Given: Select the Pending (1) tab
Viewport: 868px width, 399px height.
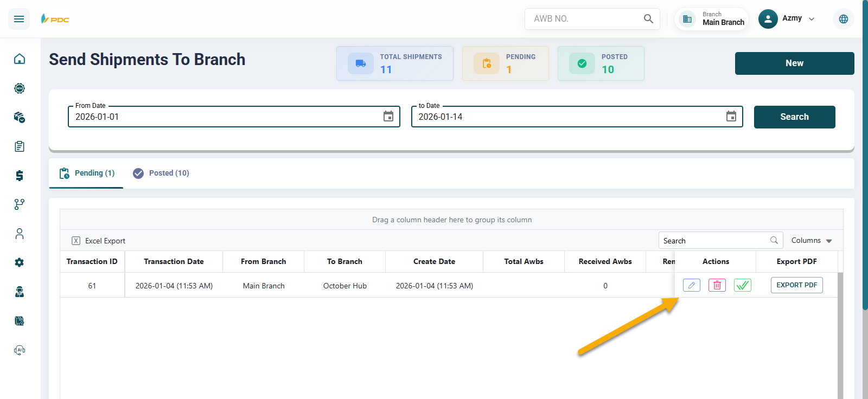Looking at the screenshot, I should (87, 173).
